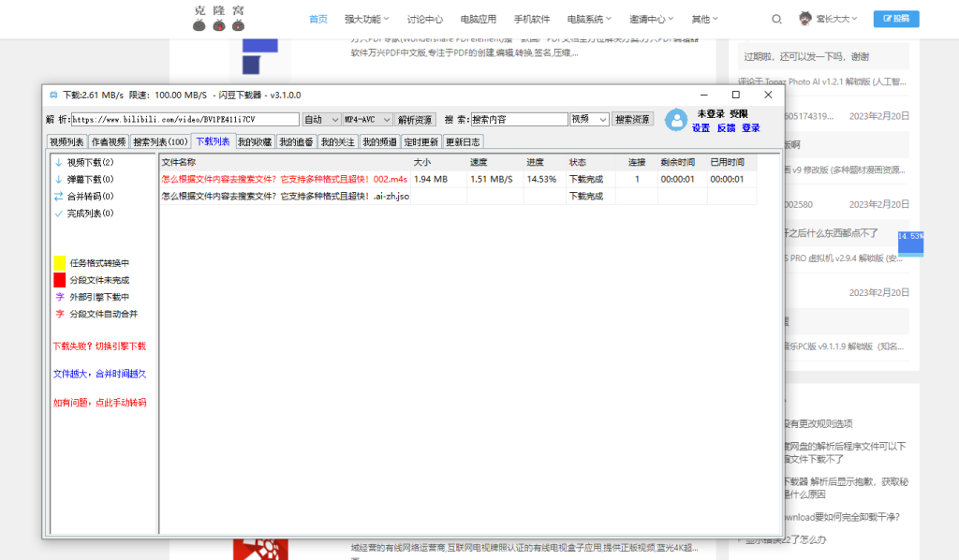Click the 进度 column header

pyautogui.click(x=545, y=162)
